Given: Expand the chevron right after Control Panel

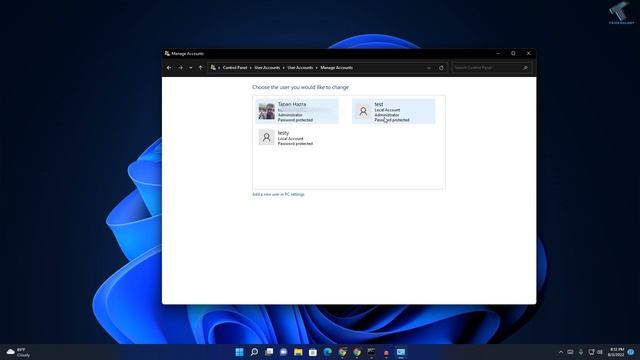Looking at the screenshot, I should pyautogui.click(x=251, y=68).
